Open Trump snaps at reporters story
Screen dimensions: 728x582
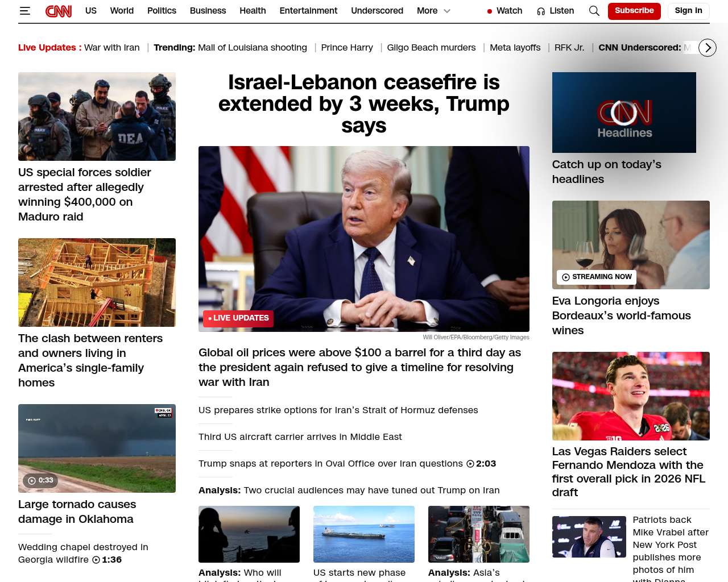330,464
